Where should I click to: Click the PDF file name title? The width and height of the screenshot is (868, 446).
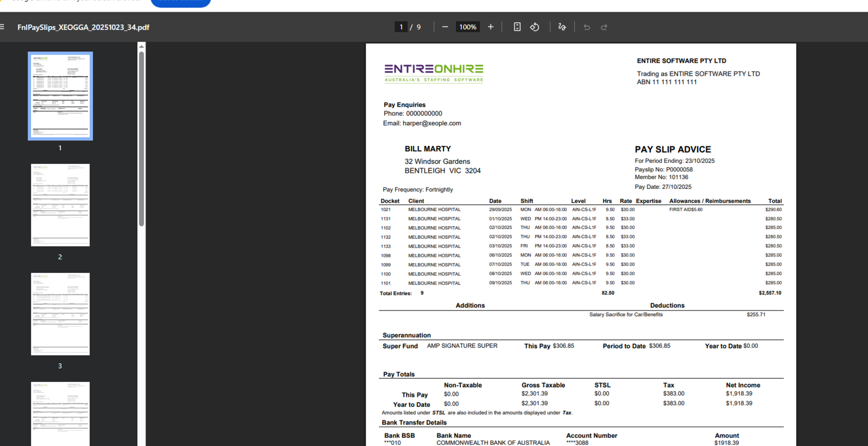83,27
